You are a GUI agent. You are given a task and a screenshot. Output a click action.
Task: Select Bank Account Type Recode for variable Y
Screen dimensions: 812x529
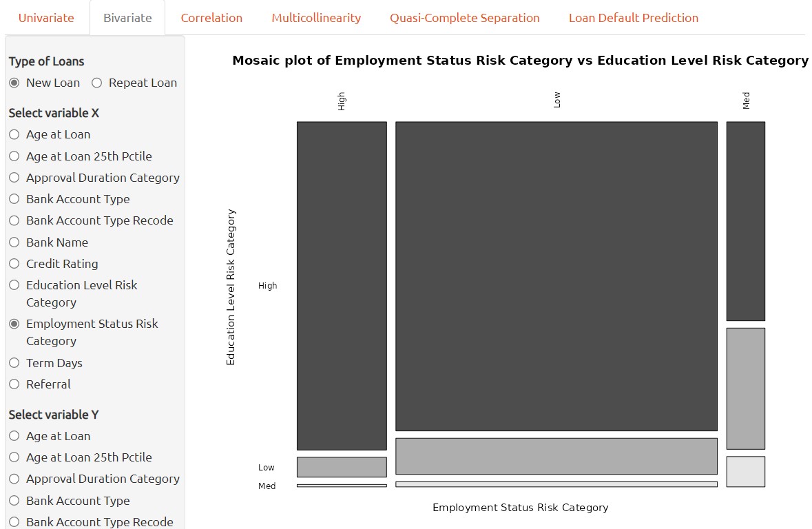14,522
